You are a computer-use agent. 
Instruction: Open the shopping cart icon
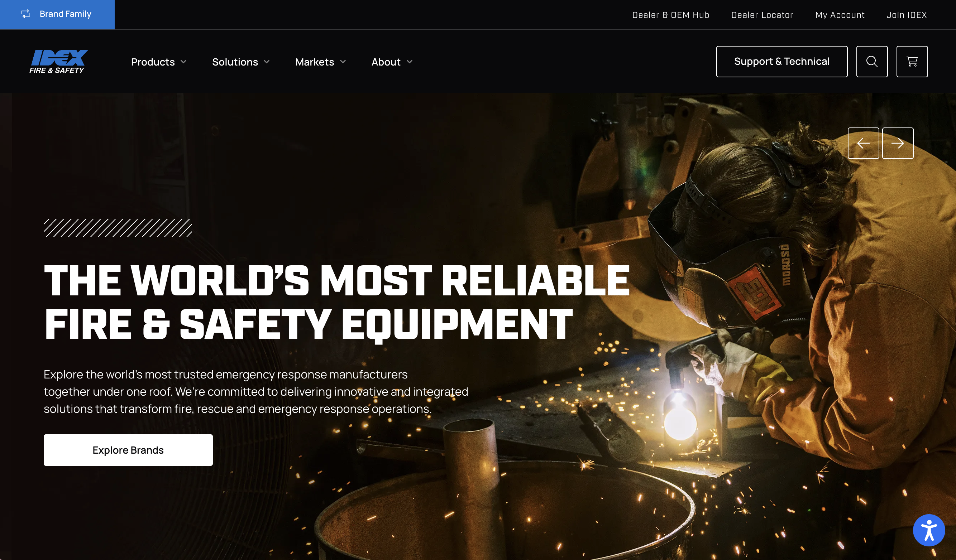click(912, 62)
